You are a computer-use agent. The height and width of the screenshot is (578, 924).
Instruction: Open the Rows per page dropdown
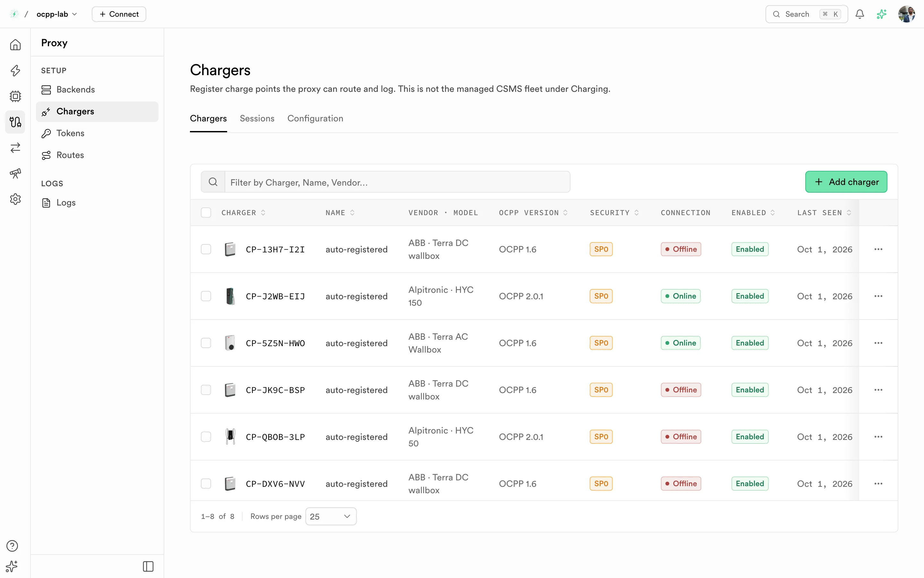pyautogui.click(x=331, y=516)
